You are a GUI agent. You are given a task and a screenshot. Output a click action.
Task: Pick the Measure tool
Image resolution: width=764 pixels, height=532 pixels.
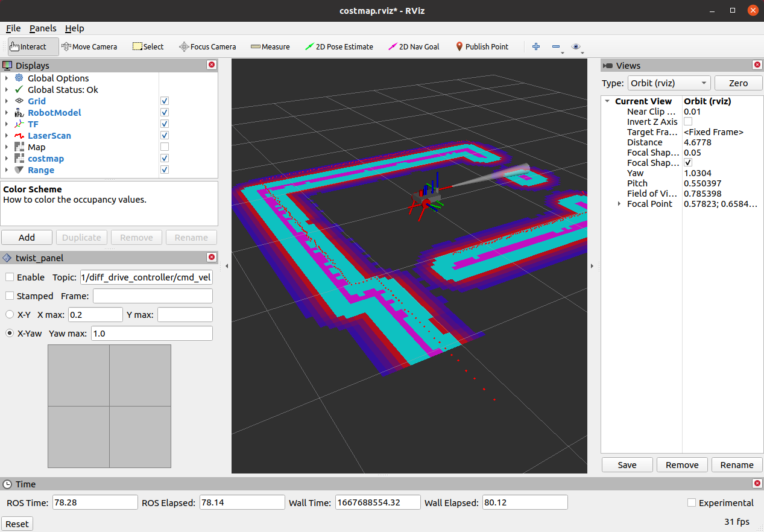point(270,46)
